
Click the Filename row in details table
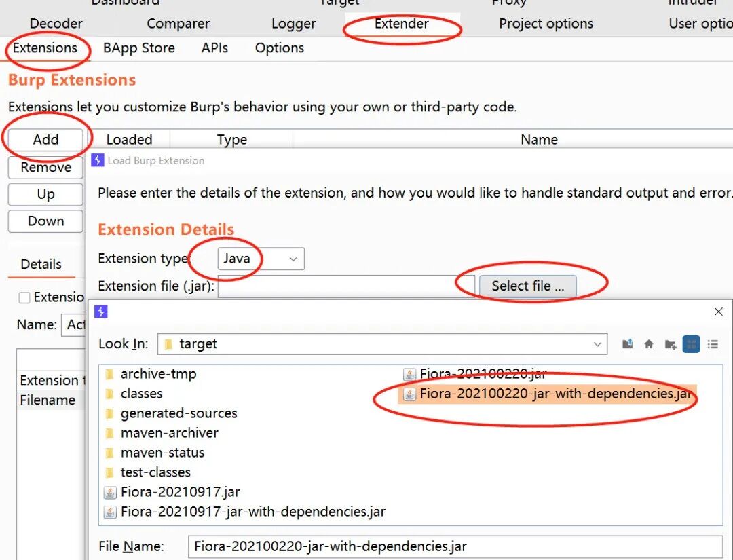coord(50,400)
